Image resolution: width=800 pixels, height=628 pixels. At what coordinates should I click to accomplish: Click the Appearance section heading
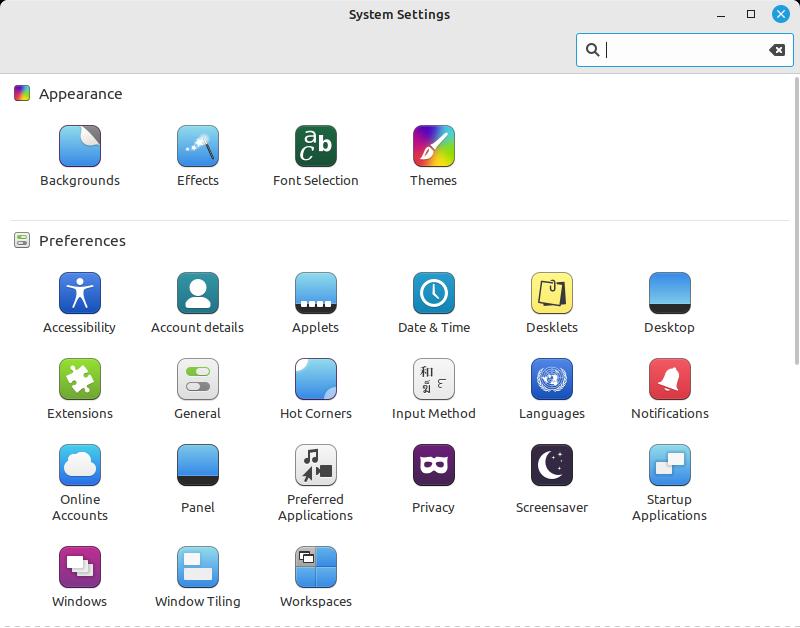81,94
